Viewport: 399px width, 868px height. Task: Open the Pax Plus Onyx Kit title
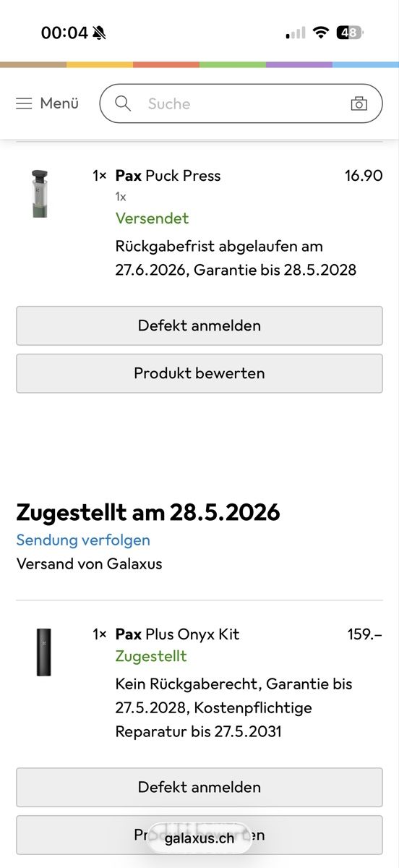[177, 634]
